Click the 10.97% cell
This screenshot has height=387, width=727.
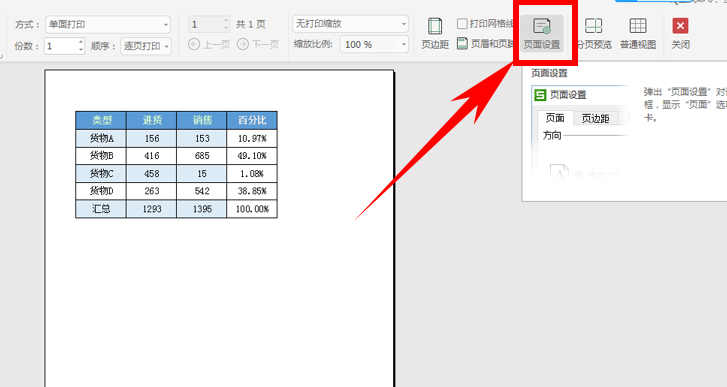[x=252, y=138]
